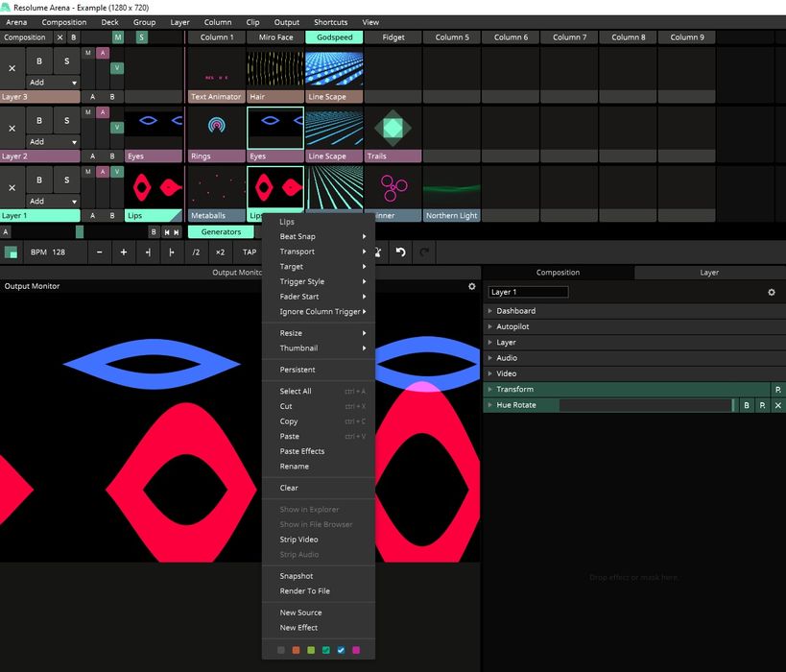Remove the Hue Rotate effect with X

[777, 405]
